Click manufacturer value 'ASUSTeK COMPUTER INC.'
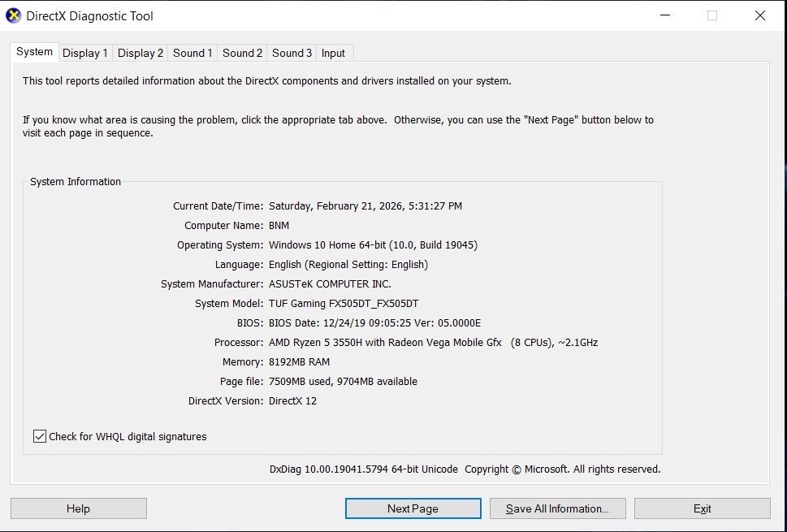787x532 pixels. coord(330,284)
